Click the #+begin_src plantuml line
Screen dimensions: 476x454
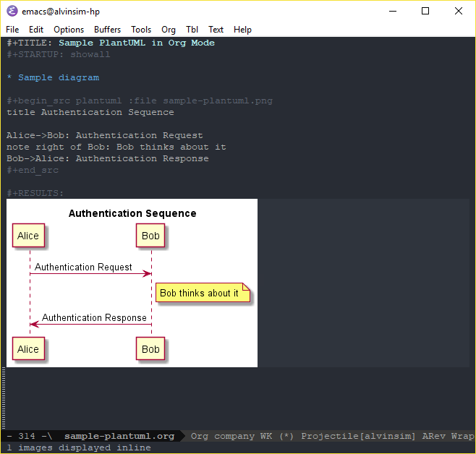click(140, 100)
